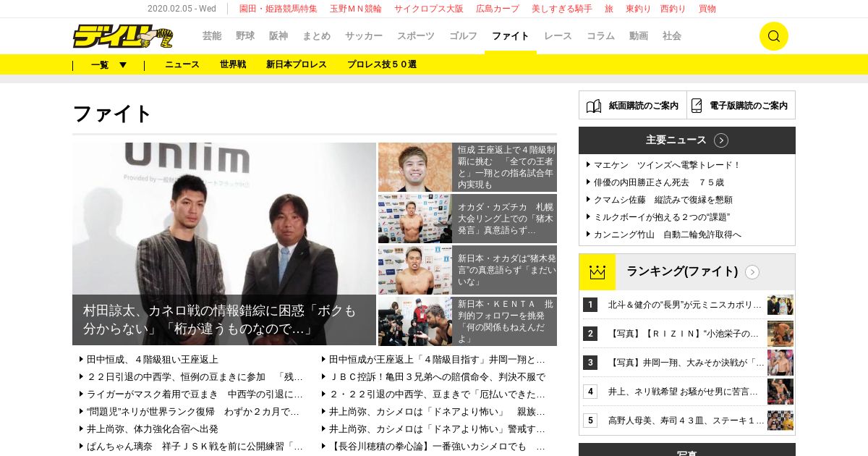868x456 pixels.
Task: Open the サイクロプス大阪 top link
Action: click(x=429, y=9)
